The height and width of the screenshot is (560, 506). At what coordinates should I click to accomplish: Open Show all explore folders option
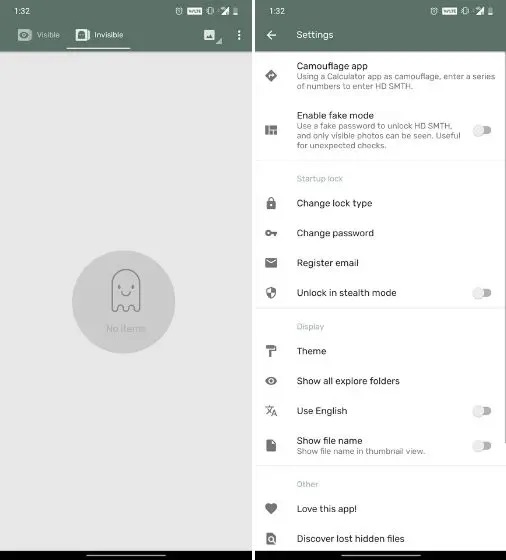click(380, 381)
